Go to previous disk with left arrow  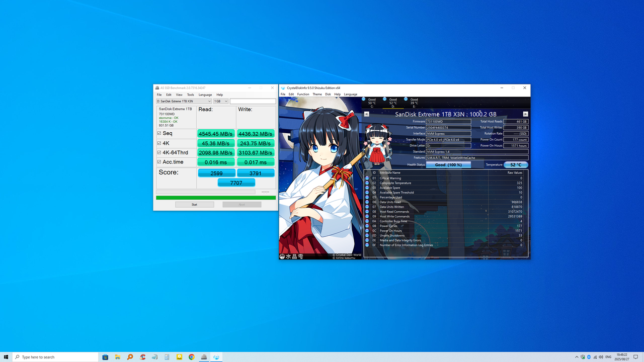[x=366, y=114]
